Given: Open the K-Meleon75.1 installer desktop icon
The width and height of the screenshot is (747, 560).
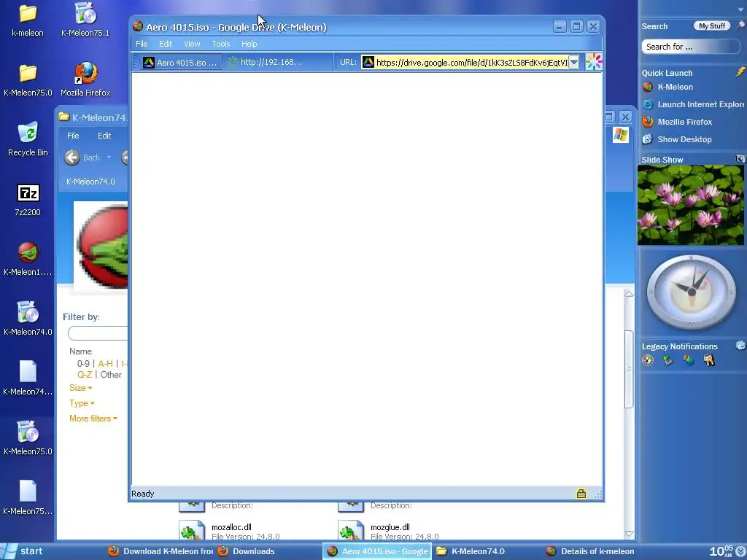Looking at the screenshot, I should tap(85, 20).
